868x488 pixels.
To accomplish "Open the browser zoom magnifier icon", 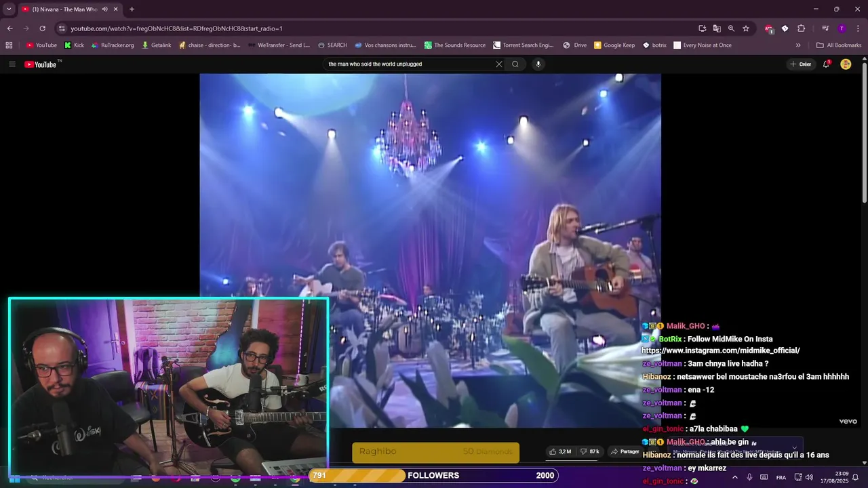I will click(x=731, y=28).
